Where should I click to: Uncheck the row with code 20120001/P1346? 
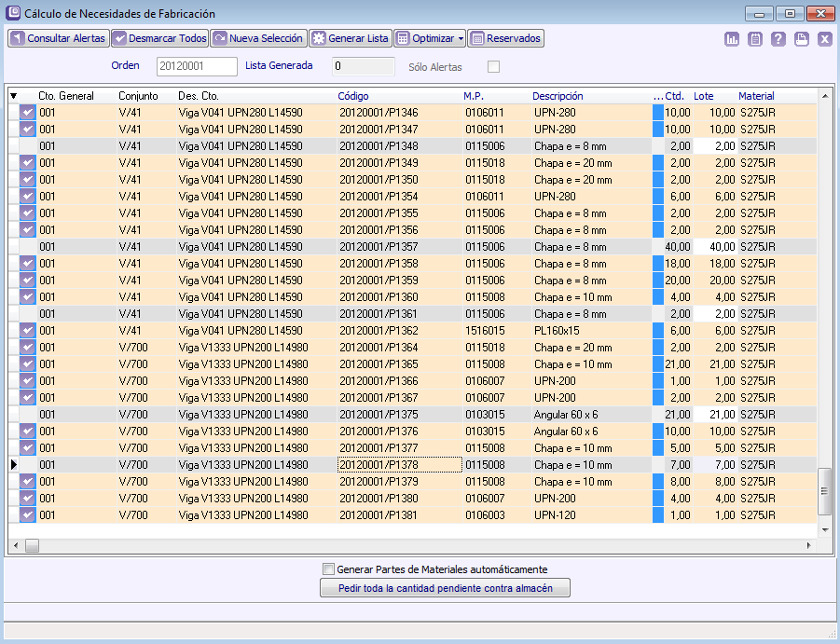coord(28,113)
